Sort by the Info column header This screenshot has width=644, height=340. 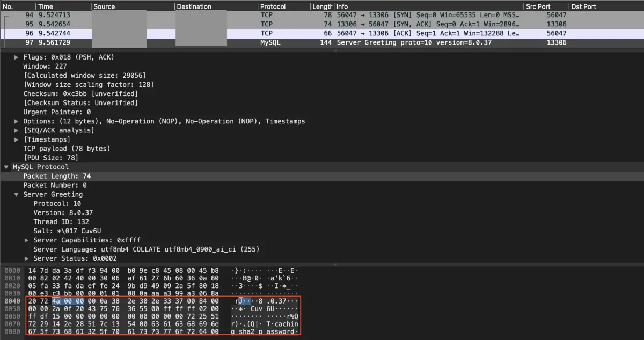tap(429, 6)
